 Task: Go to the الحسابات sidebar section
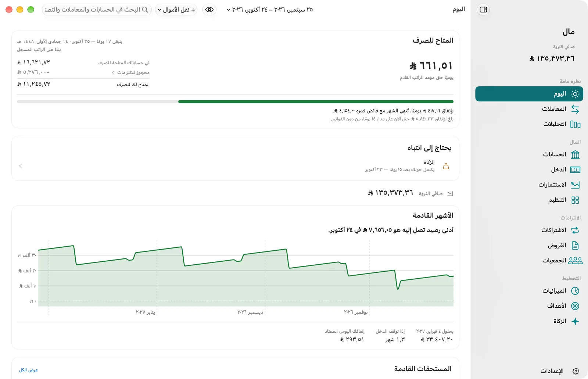point(529,154)
